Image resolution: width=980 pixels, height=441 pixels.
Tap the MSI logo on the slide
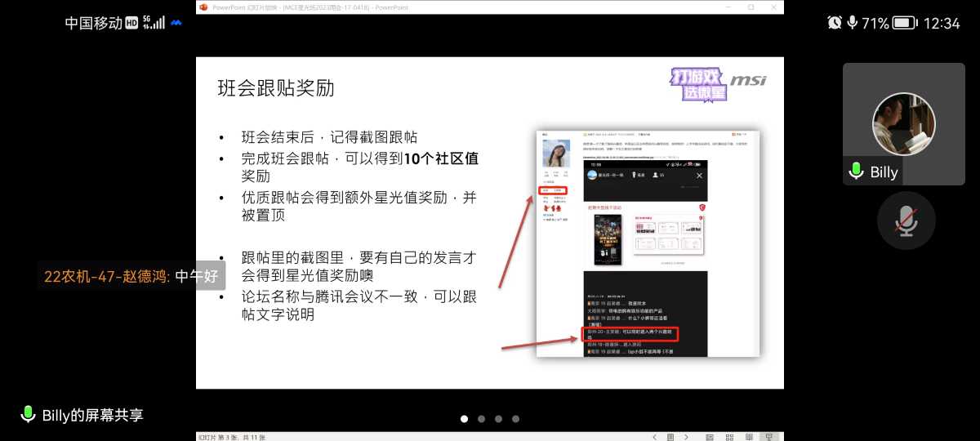click(x=748, y=81)
